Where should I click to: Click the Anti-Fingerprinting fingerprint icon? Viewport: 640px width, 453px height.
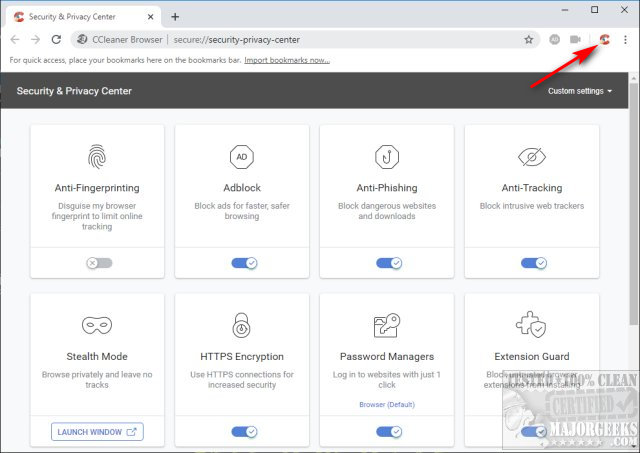point(97,157)
